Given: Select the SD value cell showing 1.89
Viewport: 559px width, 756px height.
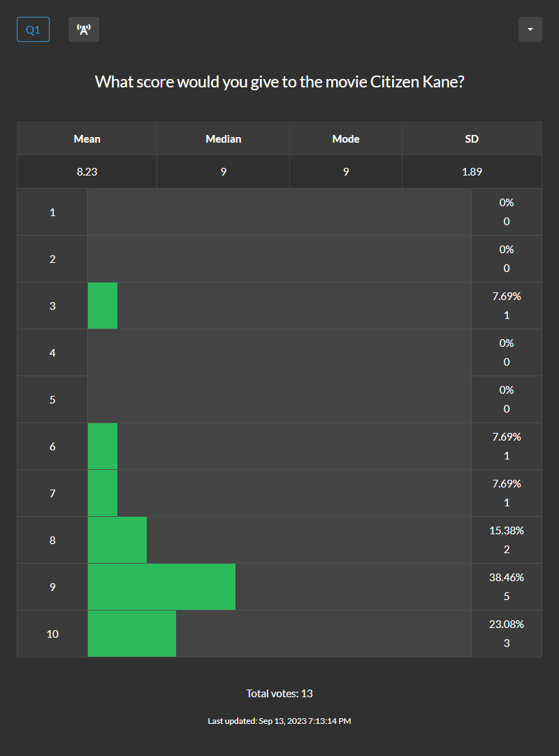Looking at the screenshot, I should coord(472,171).
